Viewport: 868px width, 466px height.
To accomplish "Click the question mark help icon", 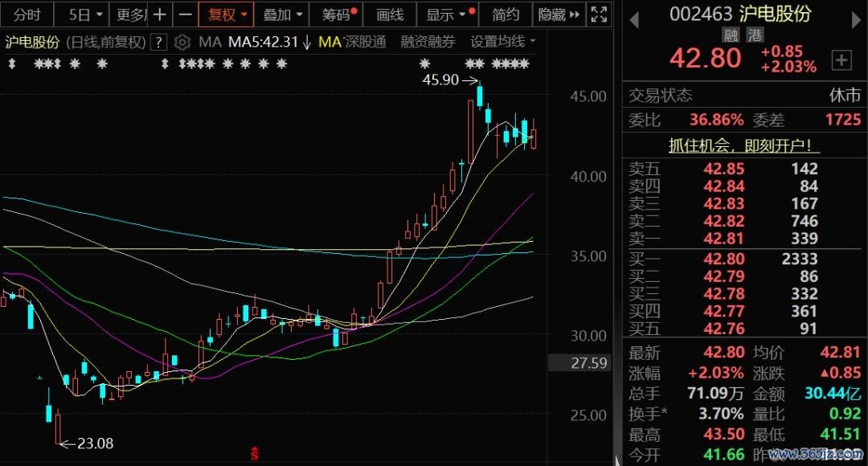I will click(x=159, y=42).
